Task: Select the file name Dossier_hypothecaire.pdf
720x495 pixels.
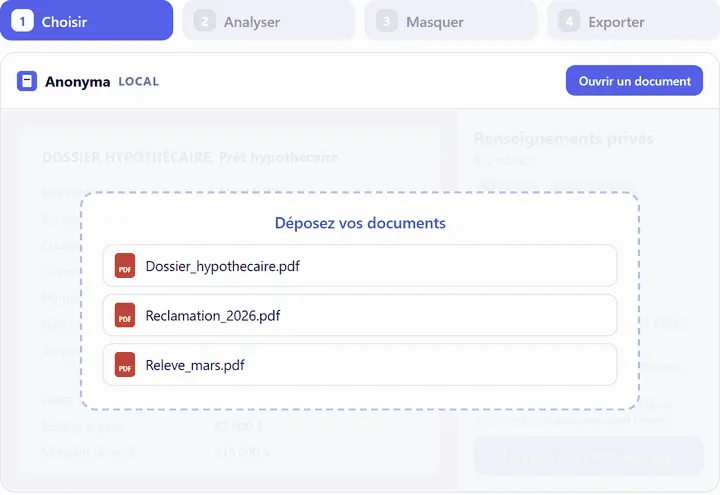Action: click(x=223, y=266)
